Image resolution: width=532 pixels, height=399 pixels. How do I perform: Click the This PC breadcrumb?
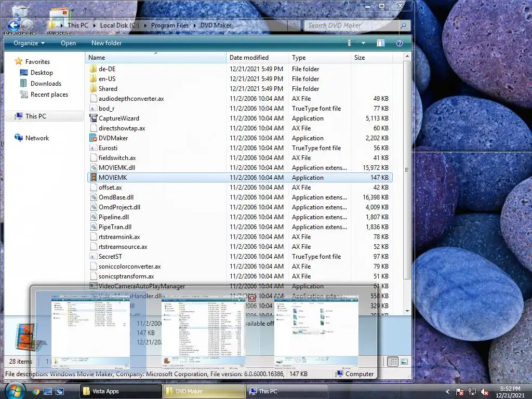(x=78, y=25)
